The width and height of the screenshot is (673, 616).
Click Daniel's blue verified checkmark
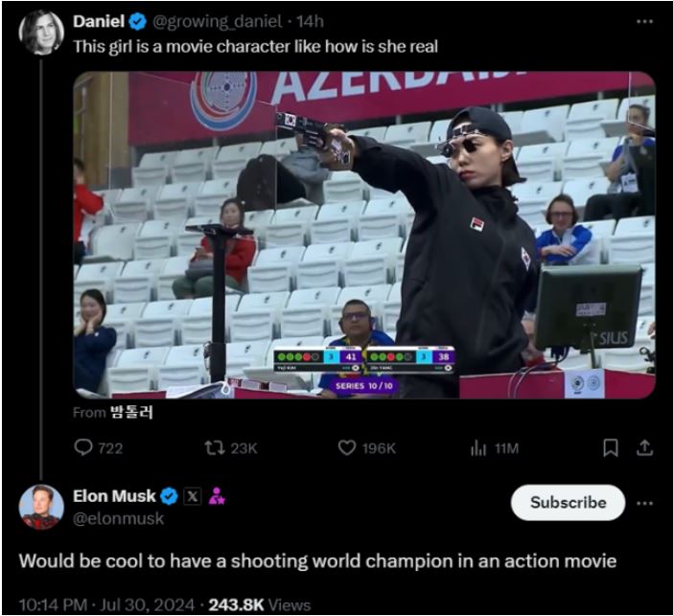[x=136, y=21]
